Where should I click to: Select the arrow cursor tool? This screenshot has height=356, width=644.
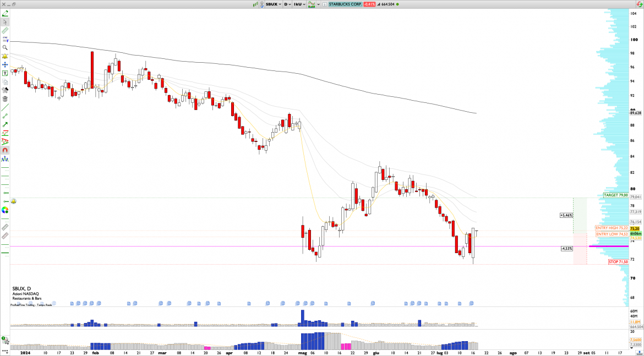5,22
